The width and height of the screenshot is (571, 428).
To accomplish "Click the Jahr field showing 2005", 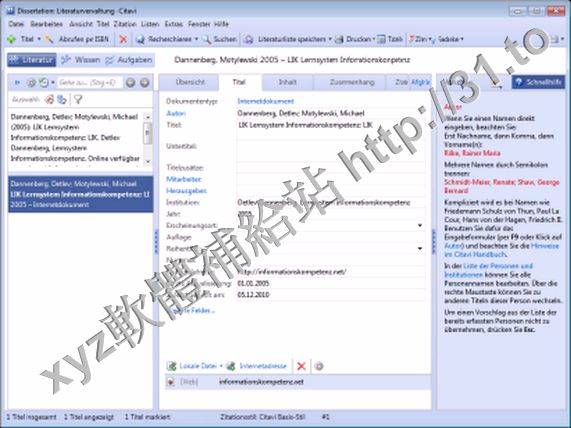I will pos(331,214).
